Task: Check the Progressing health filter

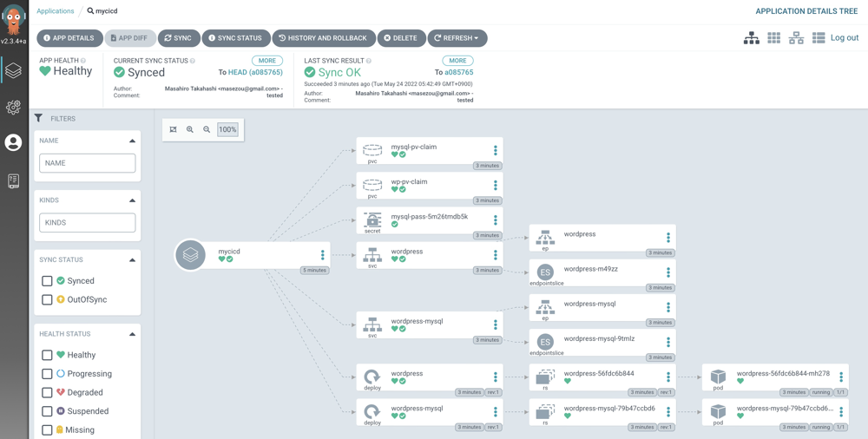Action: [48, 374]
